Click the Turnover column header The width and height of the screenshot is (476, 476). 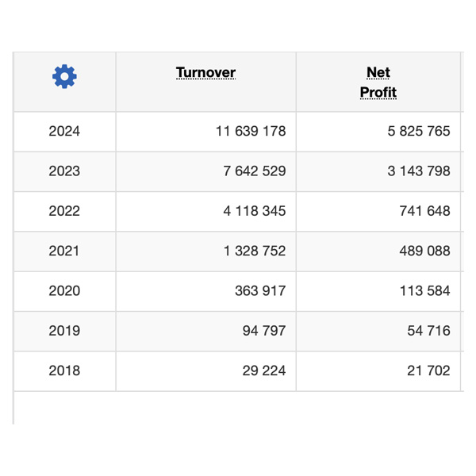[x=205, y=73]
